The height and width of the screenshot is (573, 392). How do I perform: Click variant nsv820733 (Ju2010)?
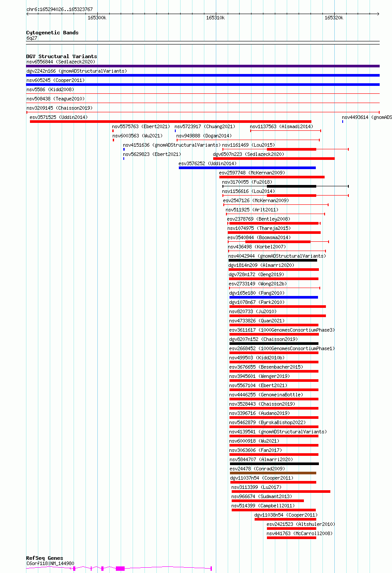[253, 311]
